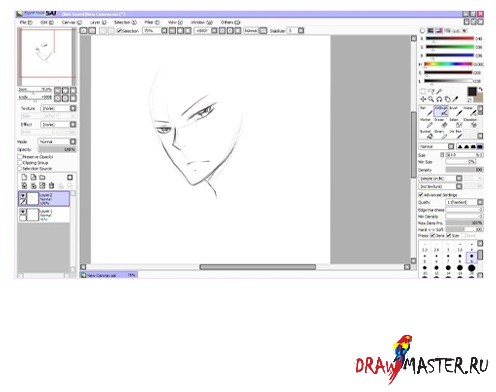The width and height of the screenshot is (496, 392).
Task: Open the File menu
Action: (26, 22)
